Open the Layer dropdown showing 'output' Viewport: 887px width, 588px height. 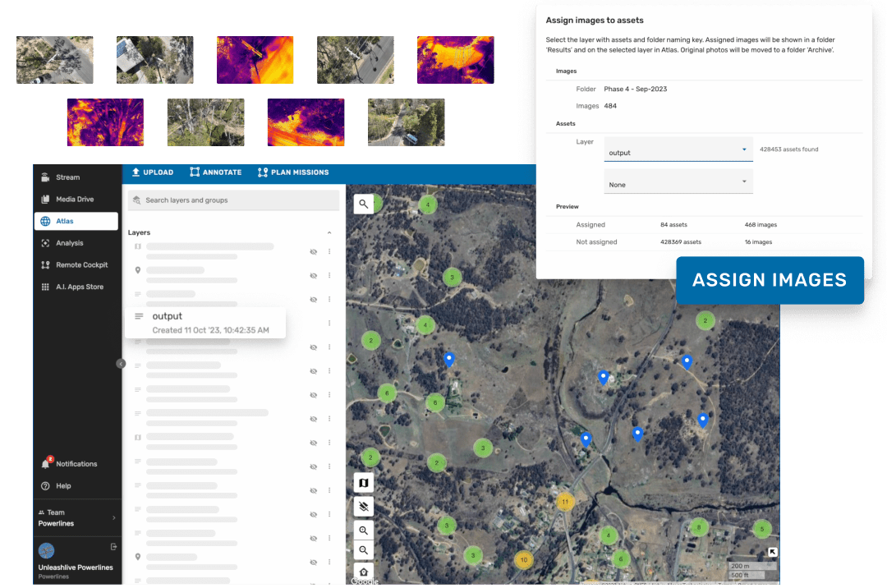pyautogui.click(x=678, y=152)
